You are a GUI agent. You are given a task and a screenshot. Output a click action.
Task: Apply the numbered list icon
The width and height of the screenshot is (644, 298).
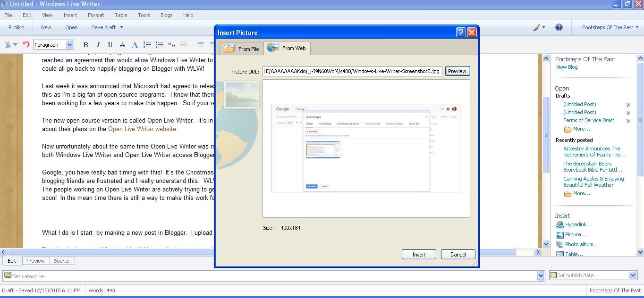pyautogui.click(x=147, y=45)
